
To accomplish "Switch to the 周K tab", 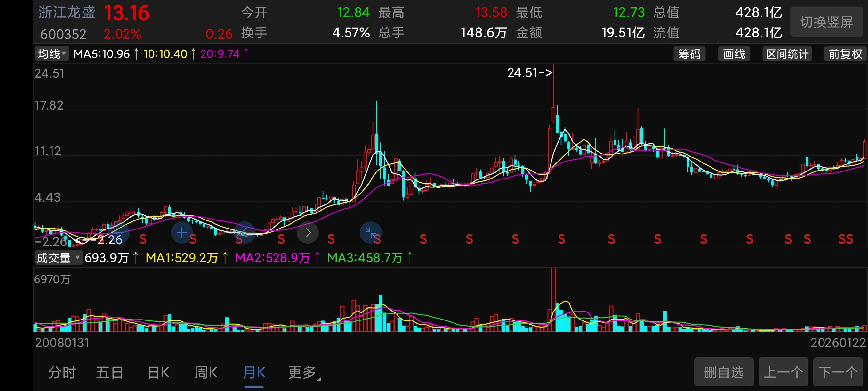I will pyautogui.click(x=206, y=373).
